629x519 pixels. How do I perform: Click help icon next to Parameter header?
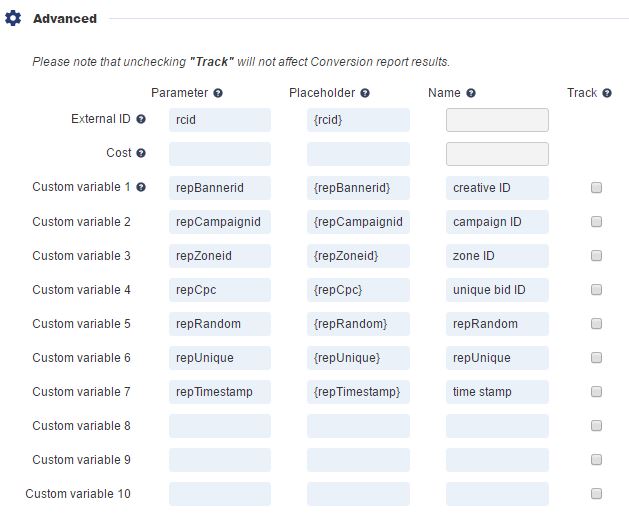(x=218, y=93)
